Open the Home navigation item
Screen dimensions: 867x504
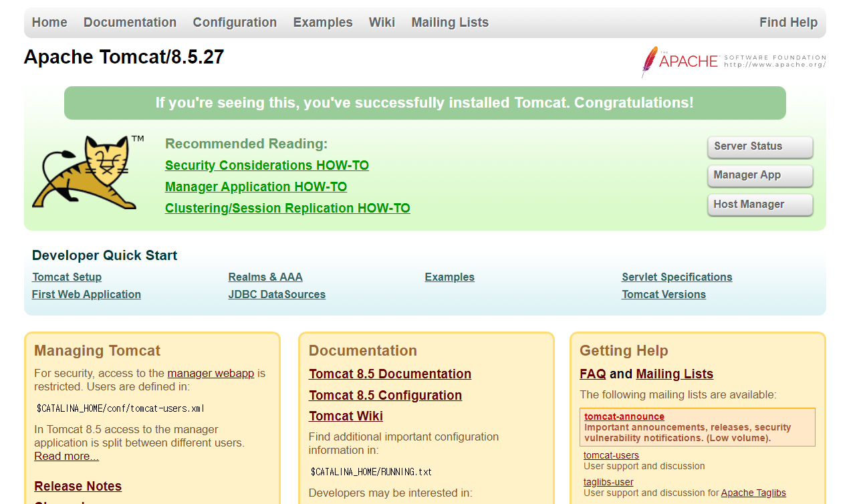[x=49, y=22]
